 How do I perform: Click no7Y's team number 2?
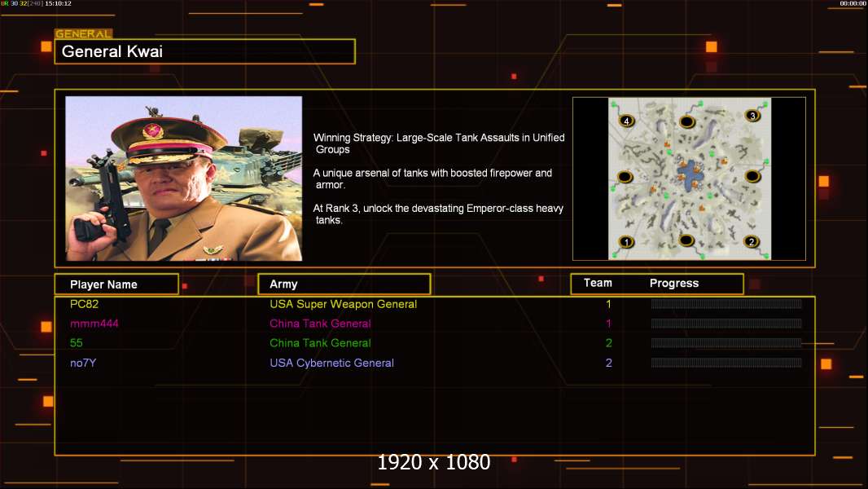coord(608,363)
